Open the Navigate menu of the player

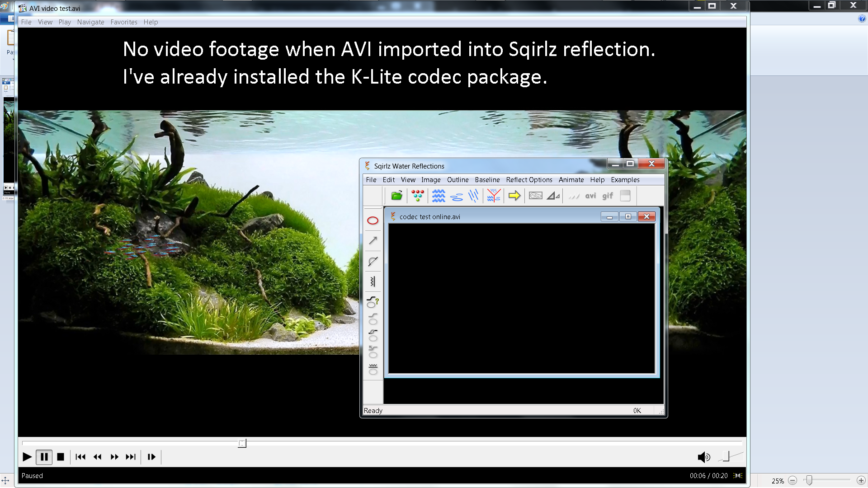point(90,22)
